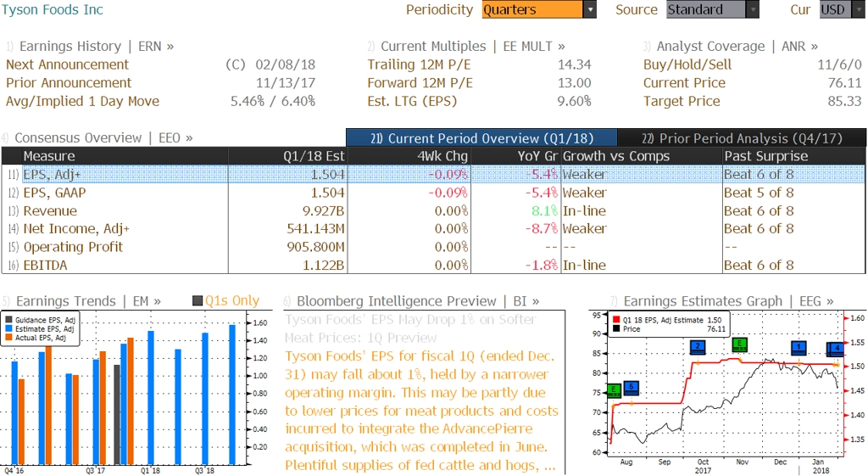Click black Price legend swatch
This screenshot has height=476, width=868.
tap(616, 328)
